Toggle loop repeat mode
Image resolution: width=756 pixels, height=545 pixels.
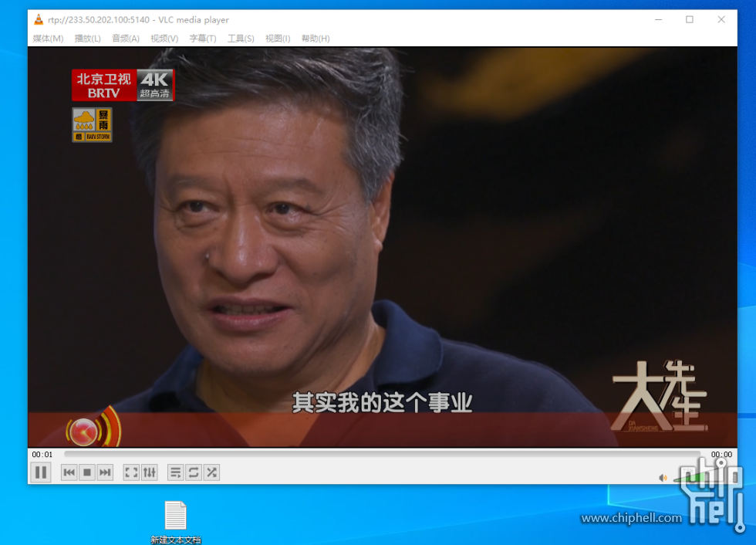[194, 472]
